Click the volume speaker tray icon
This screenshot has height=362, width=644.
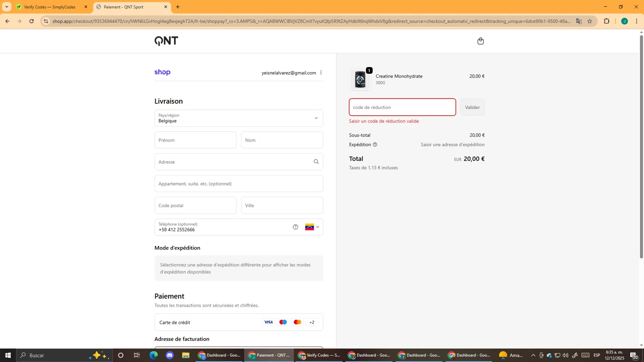(x=565, y=355)
